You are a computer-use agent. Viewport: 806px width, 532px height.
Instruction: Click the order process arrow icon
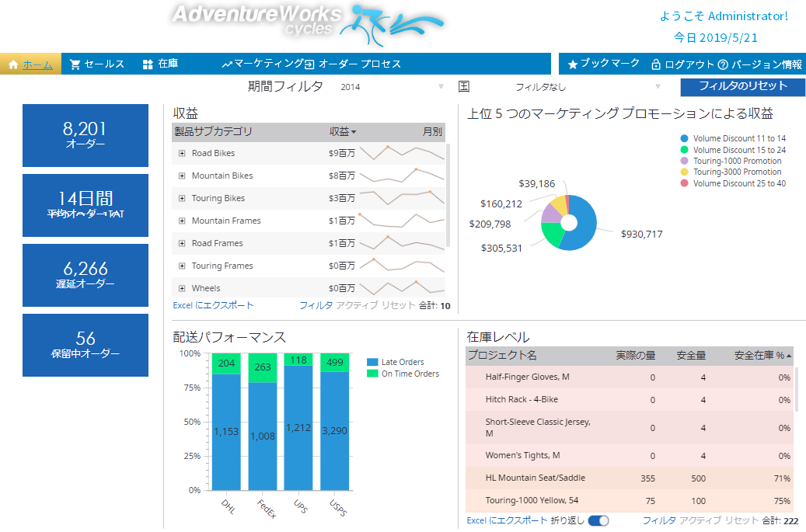click(309, 64)
